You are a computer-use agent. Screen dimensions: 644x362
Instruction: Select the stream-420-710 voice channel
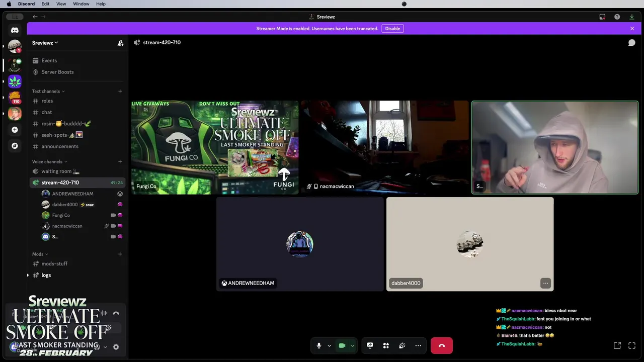tap(78, 183)
